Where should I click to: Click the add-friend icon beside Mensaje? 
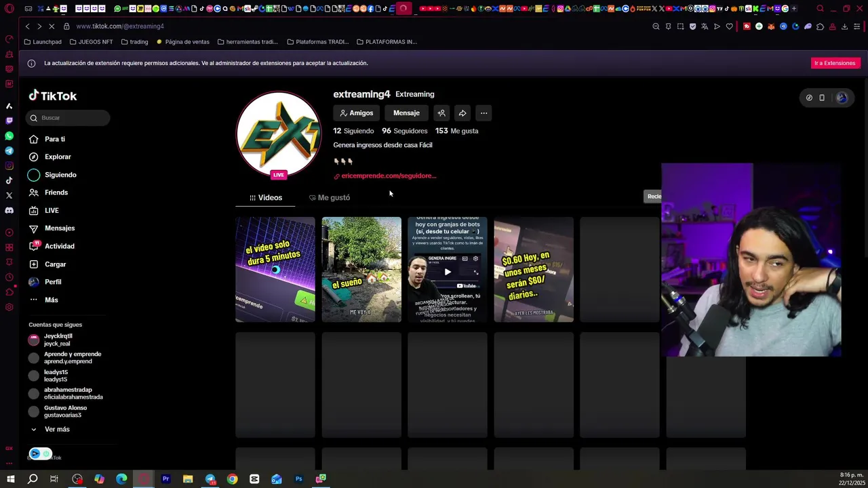tap(441, 113)
